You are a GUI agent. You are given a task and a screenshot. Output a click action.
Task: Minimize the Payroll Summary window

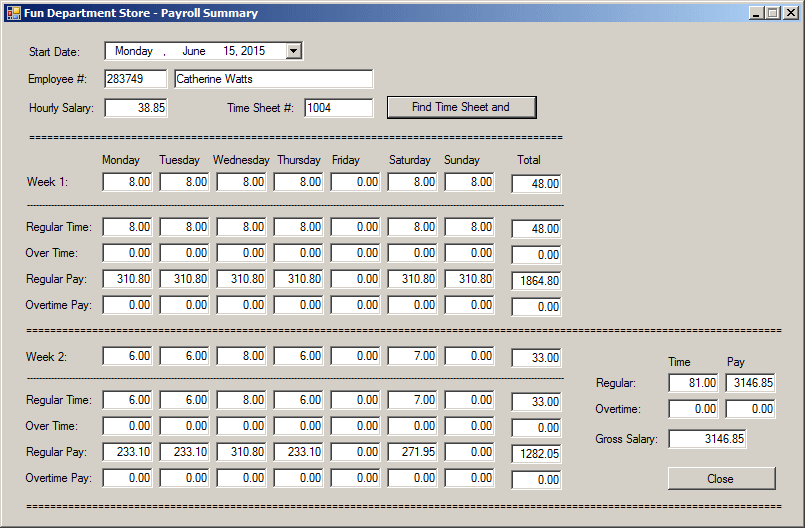tap(756, 13)
